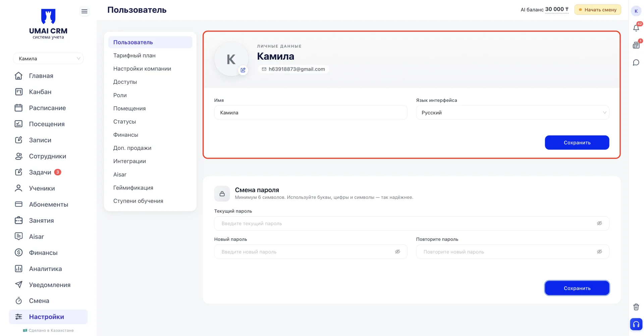Viewport: 644px width, 336px height.
Task: Click the Настройки sliders icon
Action: pyautogui.click(x=19, y=317)
